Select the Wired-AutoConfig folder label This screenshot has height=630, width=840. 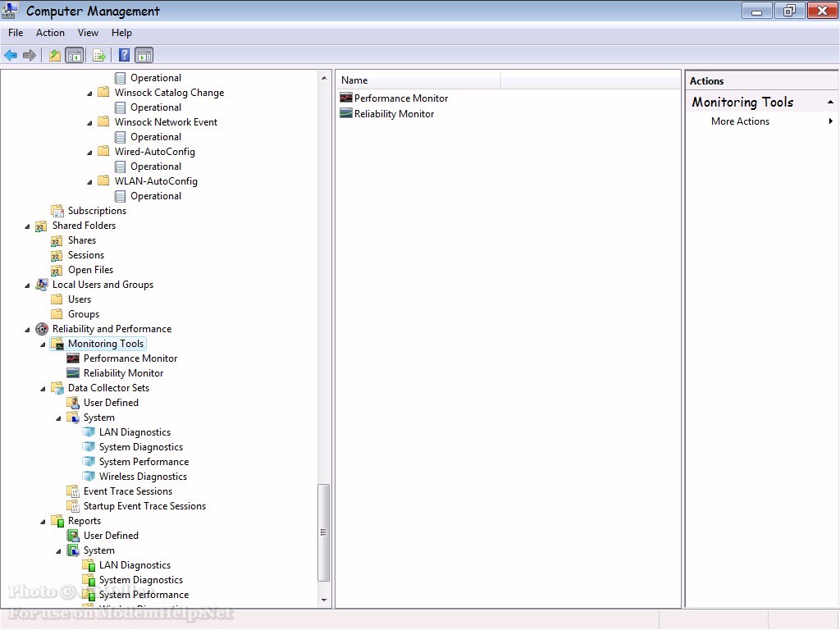154,152
